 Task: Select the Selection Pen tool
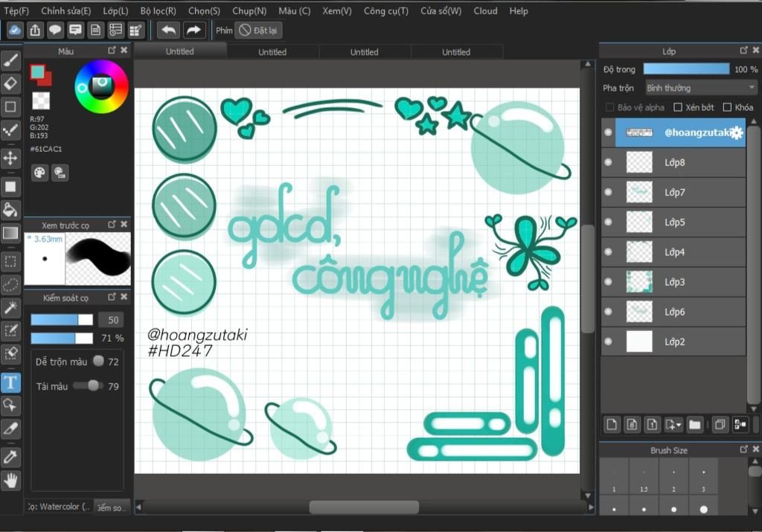point(10,331)
